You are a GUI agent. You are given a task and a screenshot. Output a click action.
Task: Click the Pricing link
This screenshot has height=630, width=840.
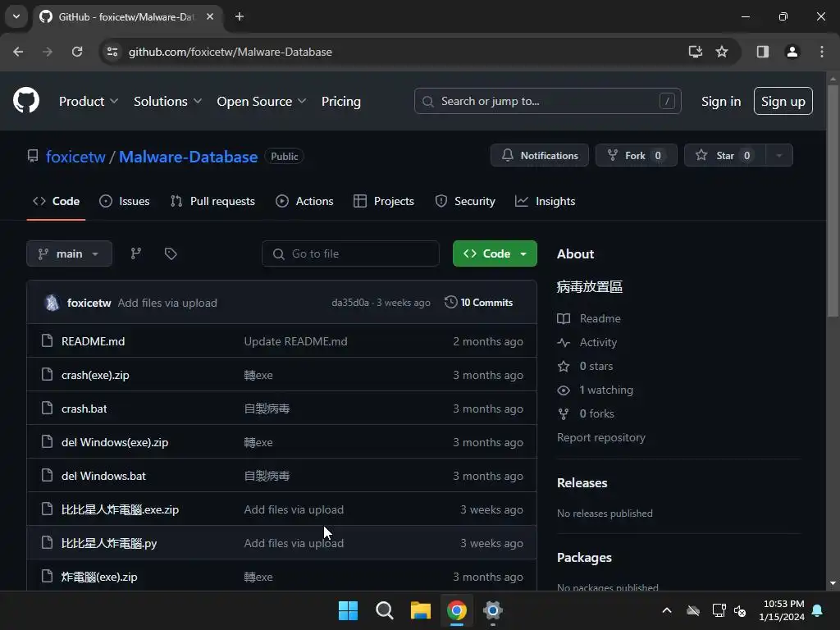pos(340,101)
